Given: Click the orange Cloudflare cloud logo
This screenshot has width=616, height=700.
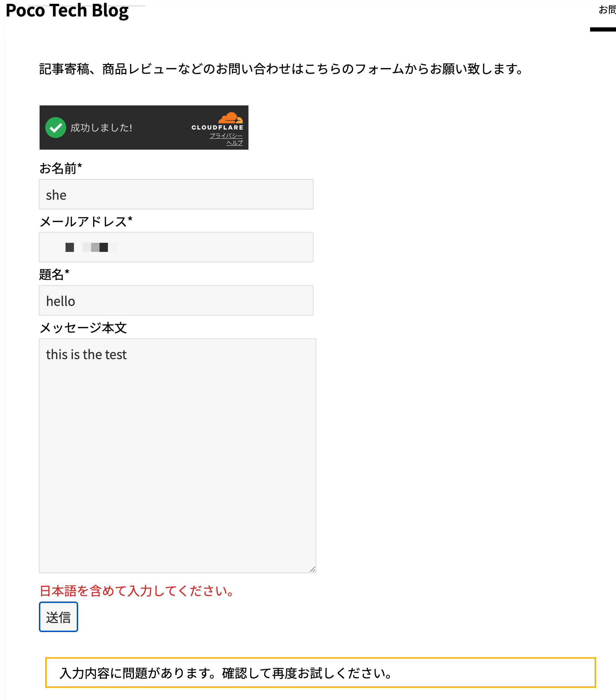Looking at the screenshot, I should point(231,118).
